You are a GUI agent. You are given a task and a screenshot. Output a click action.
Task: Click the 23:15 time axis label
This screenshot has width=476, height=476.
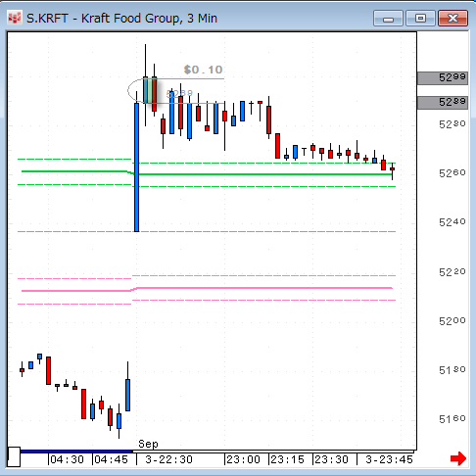287,459
